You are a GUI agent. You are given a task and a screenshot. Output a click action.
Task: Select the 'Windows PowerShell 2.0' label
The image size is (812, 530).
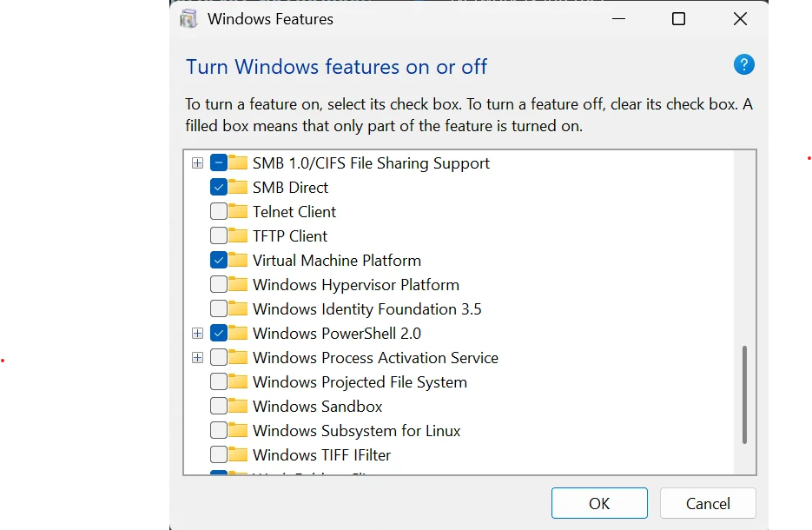[x=337, y=334]
